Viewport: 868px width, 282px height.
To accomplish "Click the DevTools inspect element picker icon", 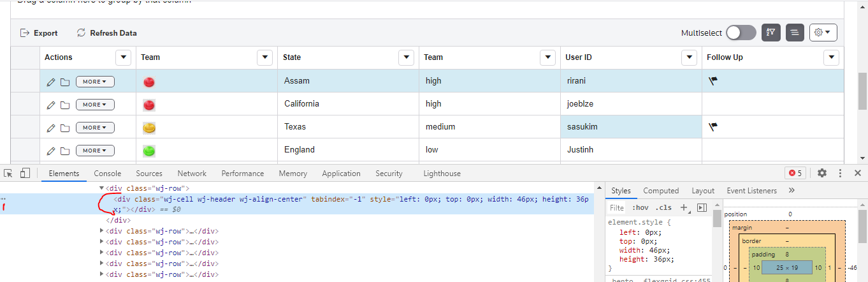I will 8,173.
